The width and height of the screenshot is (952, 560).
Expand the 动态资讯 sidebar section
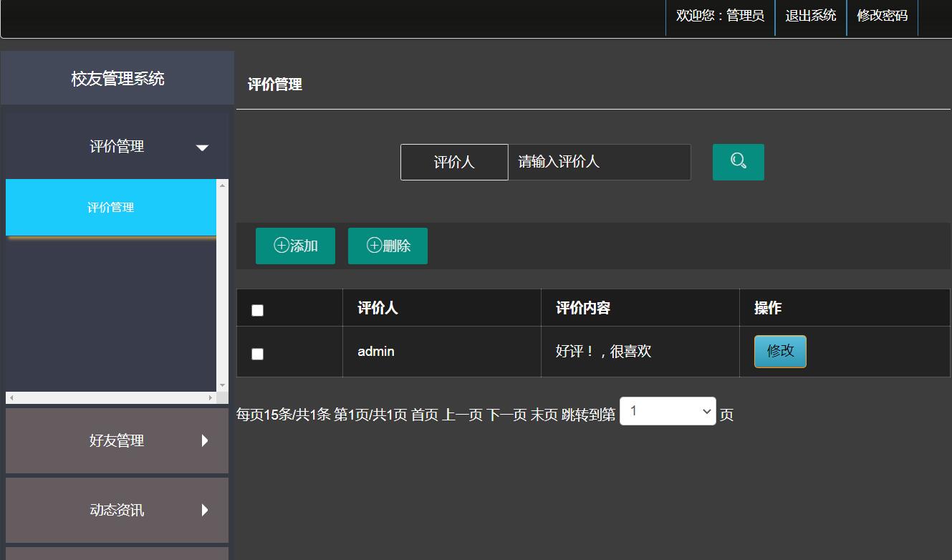pos(117,509)
